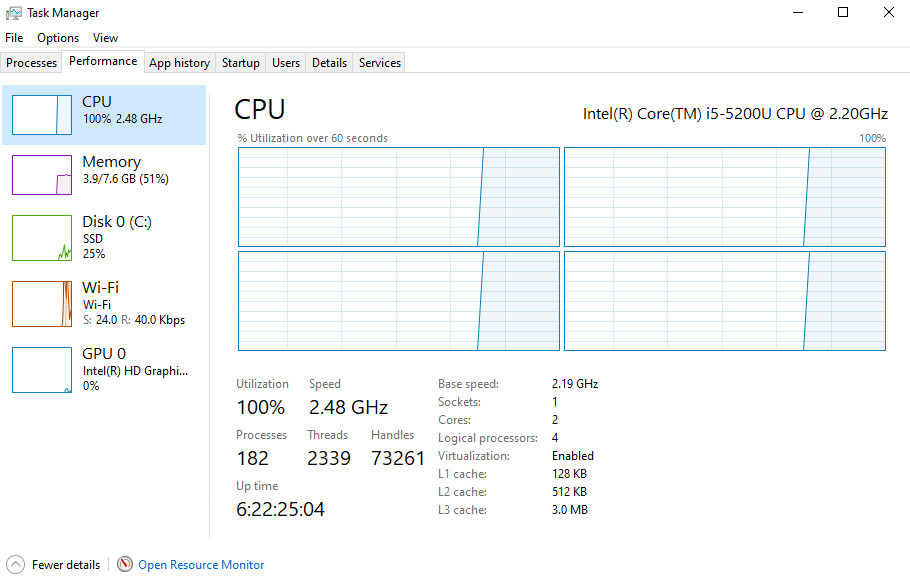Switch to the Services tab
The height and width of the screenshot is (587, 910).
coord(380,63)
